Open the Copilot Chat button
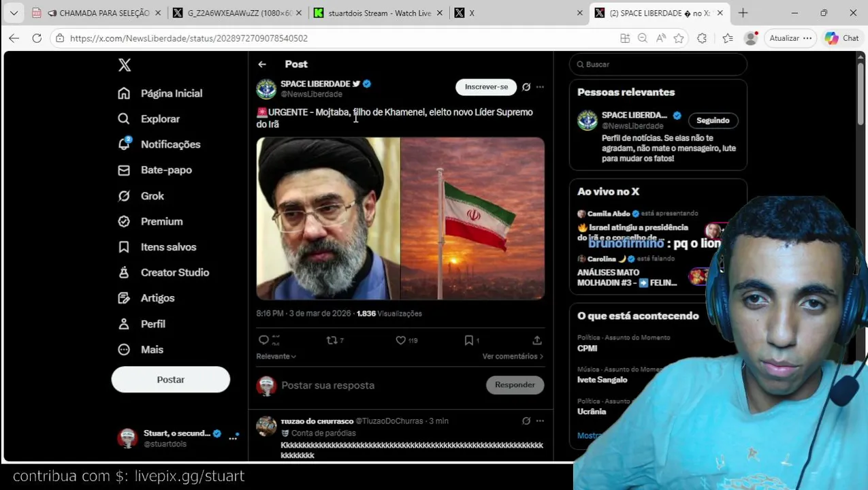This screenshot has width=868, height=490. (x=843, y=38)
